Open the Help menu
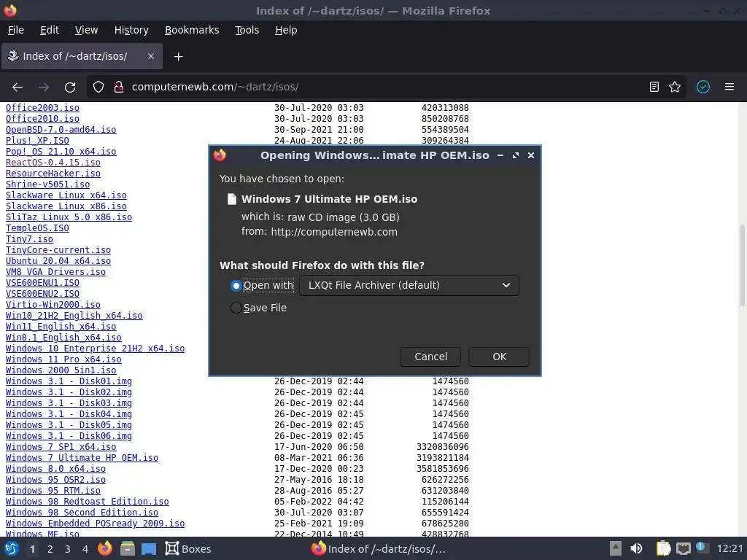Viewport: 747px width, 560px height. (x=286, y=30)
